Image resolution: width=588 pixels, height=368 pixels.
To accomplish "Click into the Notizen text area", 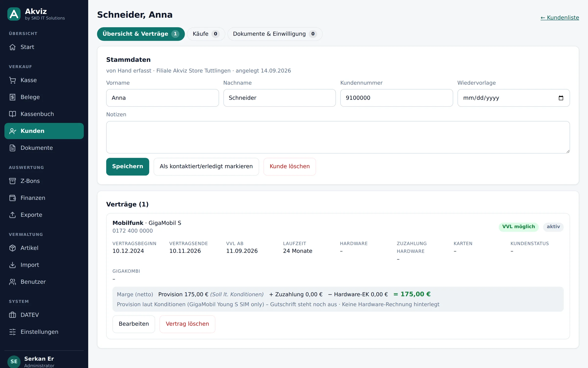I will [x=338, y=137].
